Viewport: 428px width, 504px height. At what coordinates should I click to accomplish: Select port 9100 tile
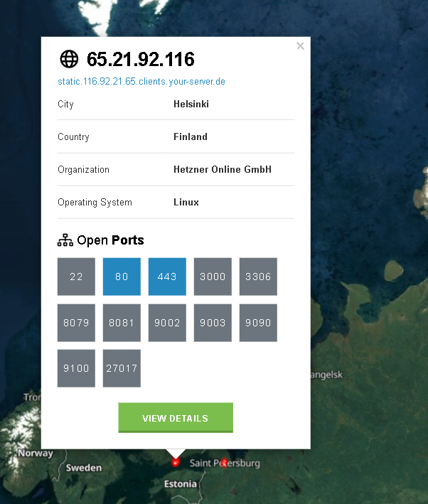click(76, 368)
